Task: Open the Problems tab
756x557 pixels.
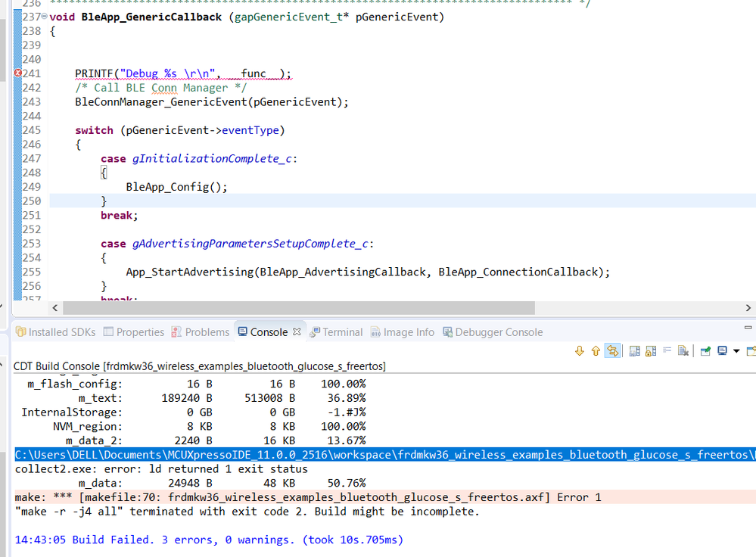Action: click(201, 332)
